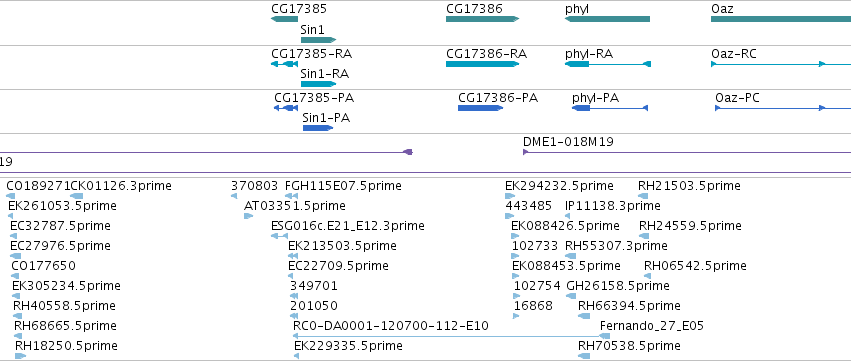Select the RH70538.5prime EST arrow

(584, 356)
